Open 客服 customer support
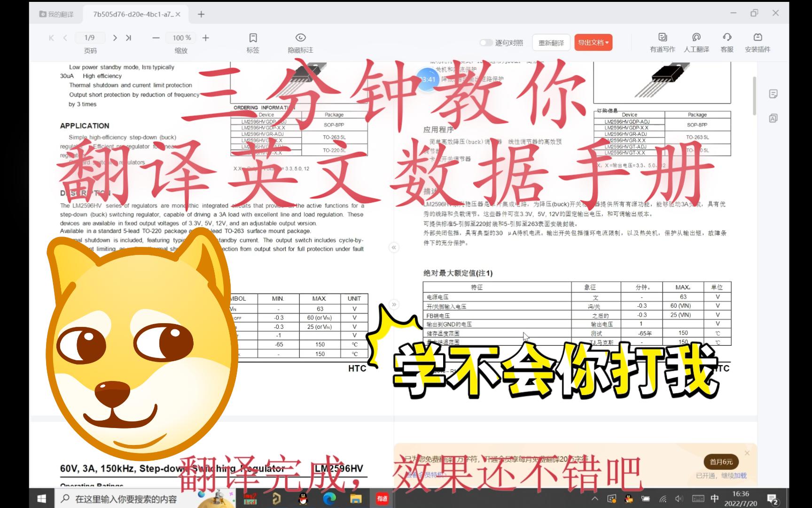 click(727, 42)
